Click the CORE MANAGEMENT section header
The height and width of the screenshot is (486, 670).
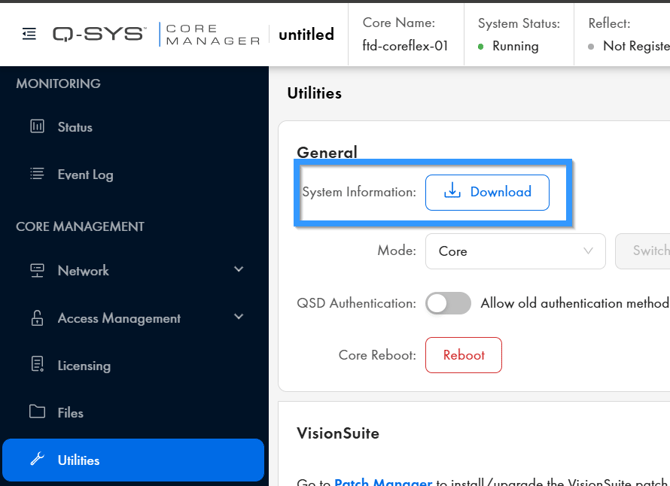pyautogui.click(x=80, y=227)
